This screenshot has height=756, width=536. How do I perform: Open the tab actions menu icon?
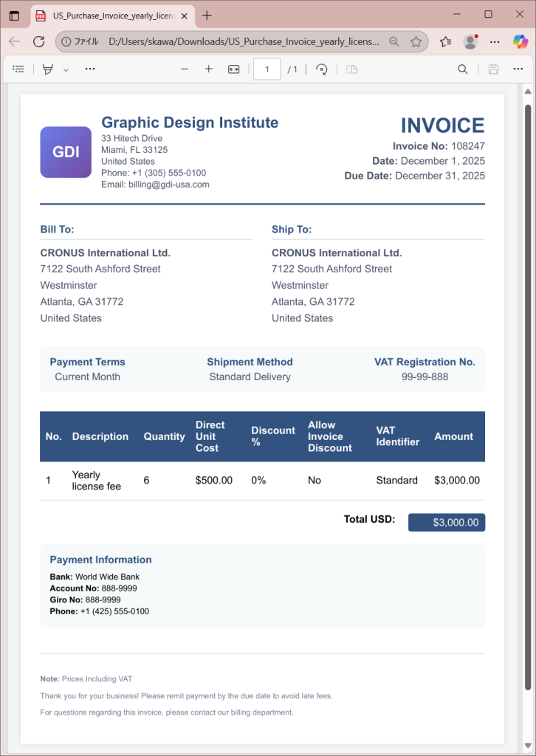[15, 16]
